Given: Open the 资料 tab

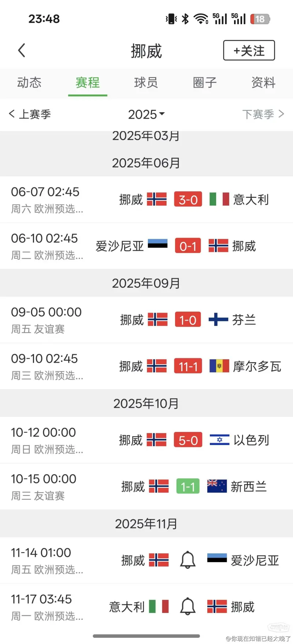Looking at the screenshot, I should (263, 83).
